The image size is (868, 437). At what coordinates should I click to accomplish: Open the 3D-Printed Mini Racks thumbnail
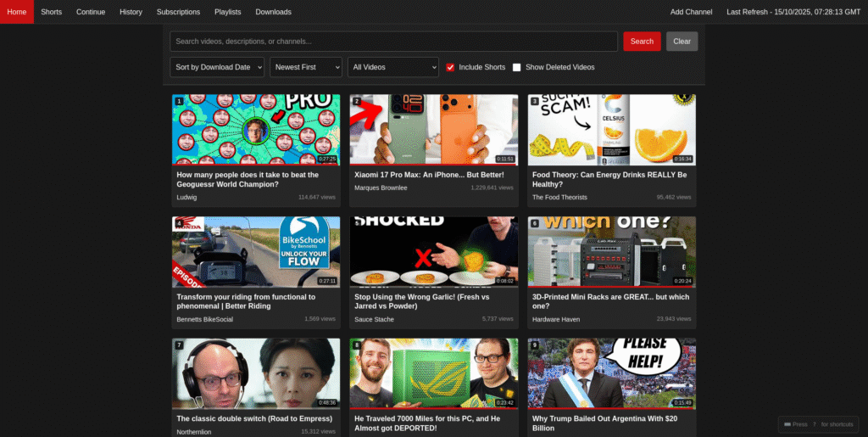(611, 251)
